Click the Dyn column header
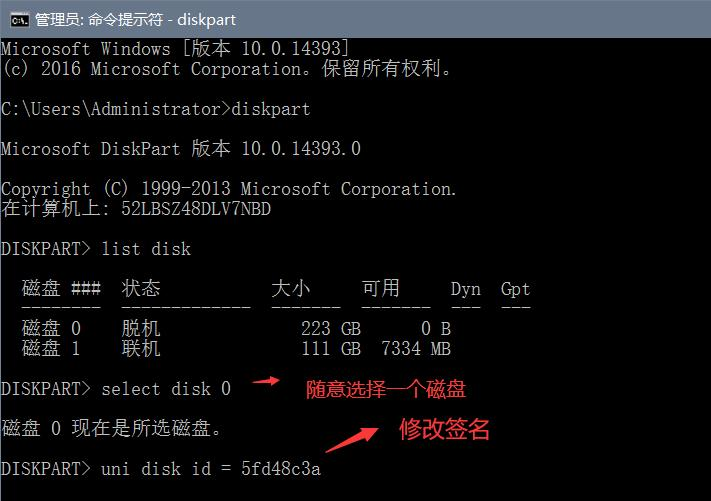Screen dimensions: 711x501 pyautogui.click(x=466, y=289)
